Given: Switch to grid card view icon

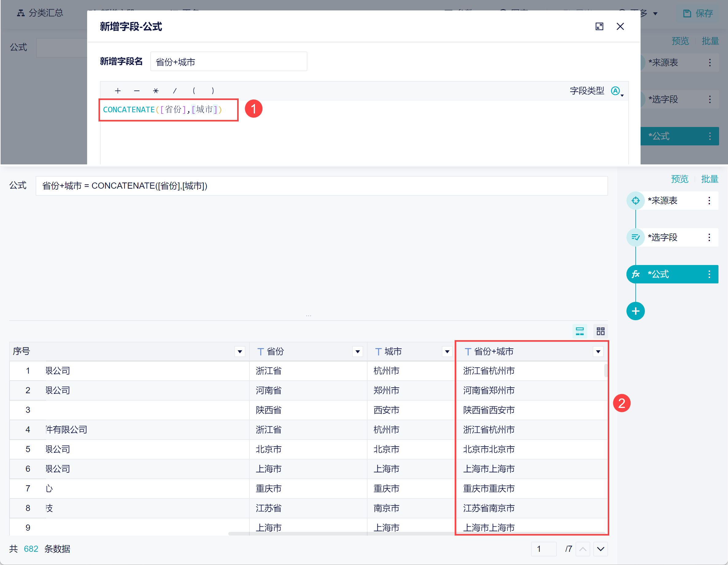Looking at the screenshot, I should 600,331.
